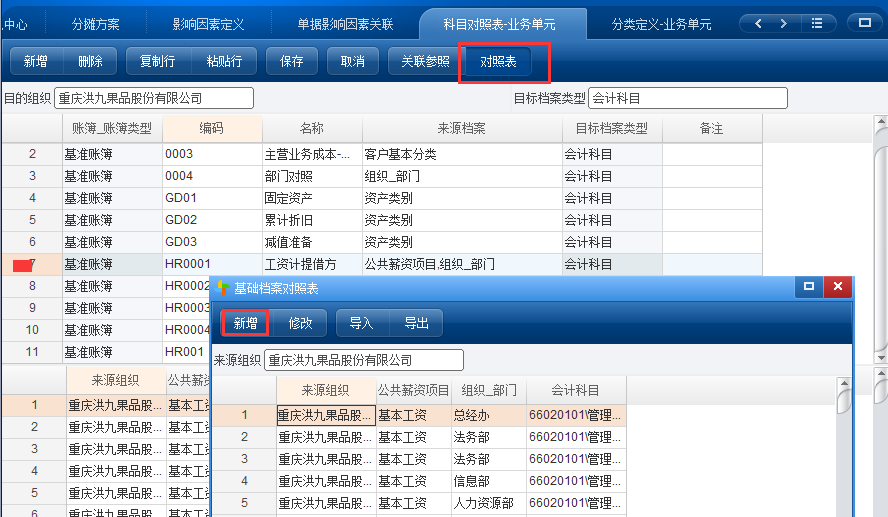Viewport: 888px width, 517px height.
Task: Select the 人力资源部 department cell in dialog
Action: pos(489,503)
